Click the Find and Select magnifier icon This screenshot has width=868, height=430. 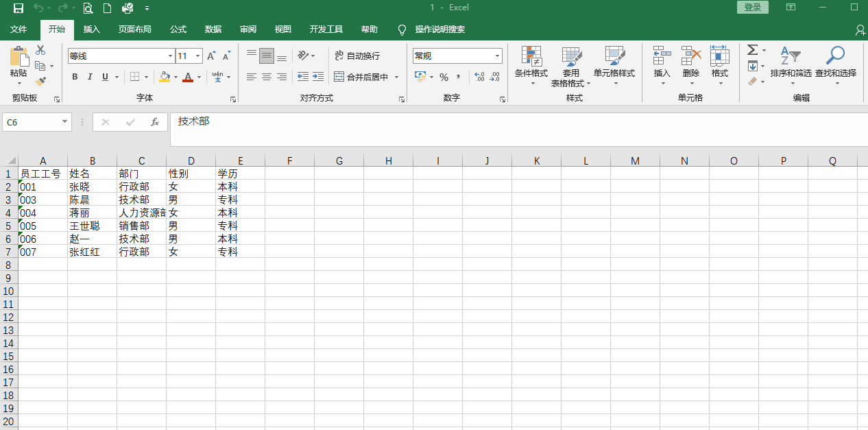835,55
